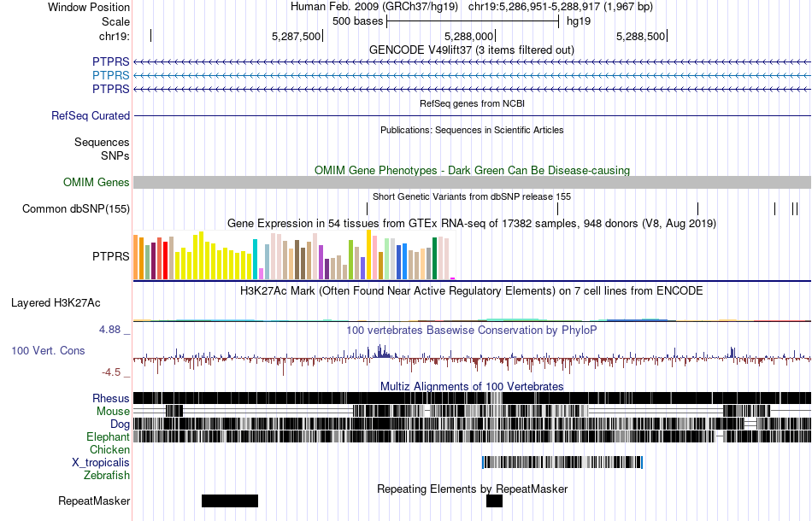Click the X_tropicalis alignment block
The height and width of the screenshot is (521, 812).
(562, 463)
